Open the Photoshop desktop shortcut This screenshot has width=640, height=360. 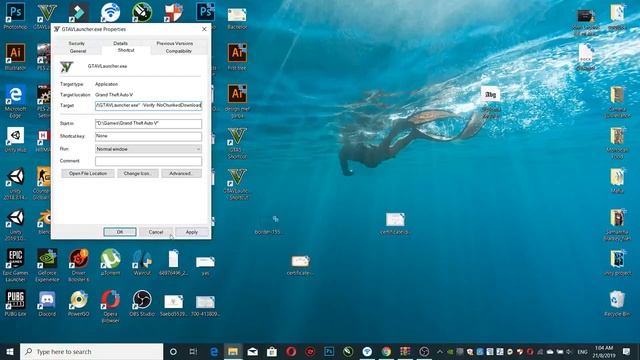click(x=16, y=16)
